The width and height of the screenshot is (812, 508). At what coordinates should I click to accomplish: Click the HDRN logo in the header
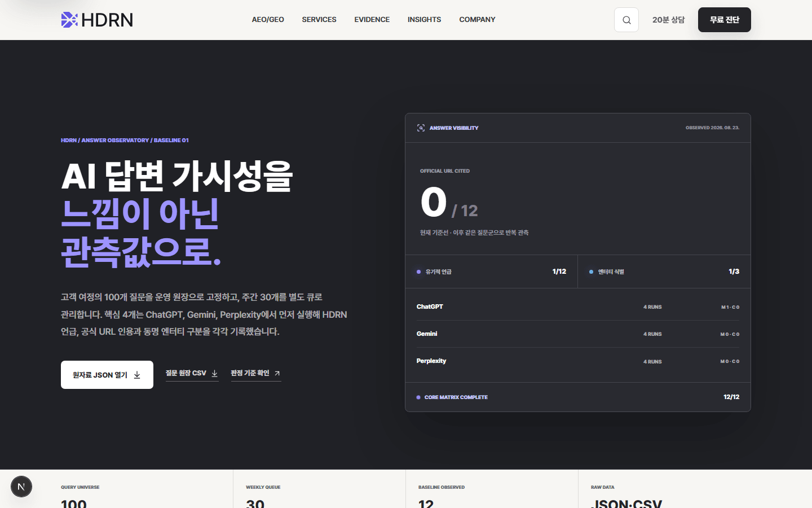[97, 20]
